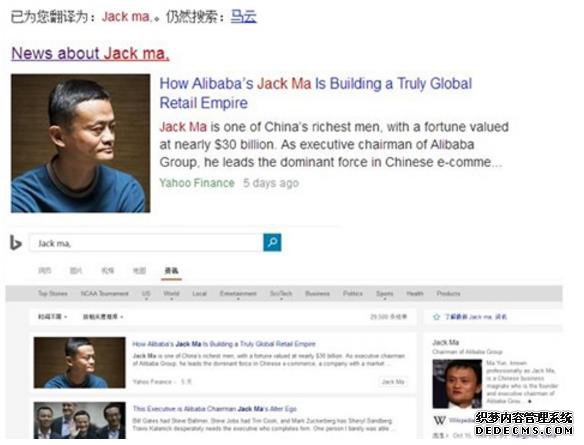Click inside the 'Jack ma.' search box

(146, 243)
